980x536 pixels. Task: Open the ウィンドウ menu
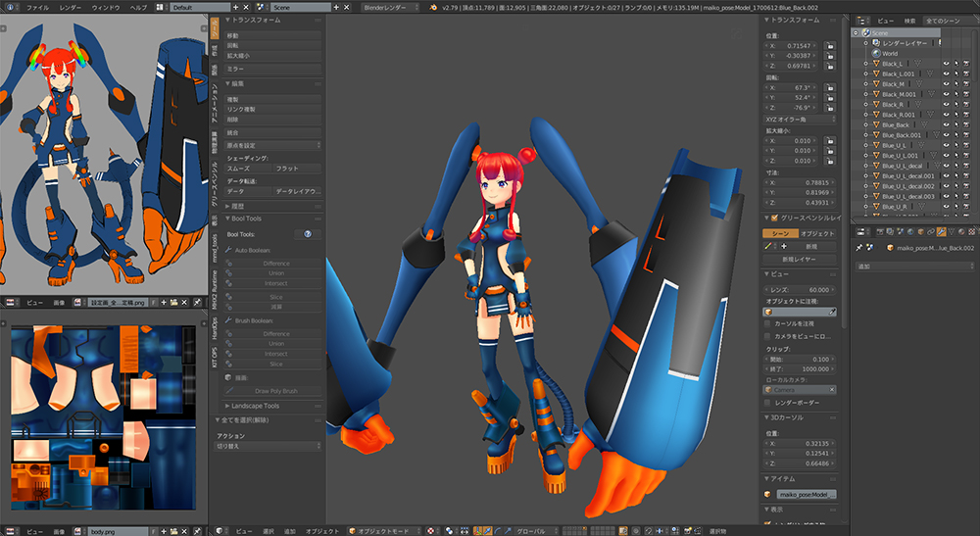pyautogui.click(x=106, y=8)
